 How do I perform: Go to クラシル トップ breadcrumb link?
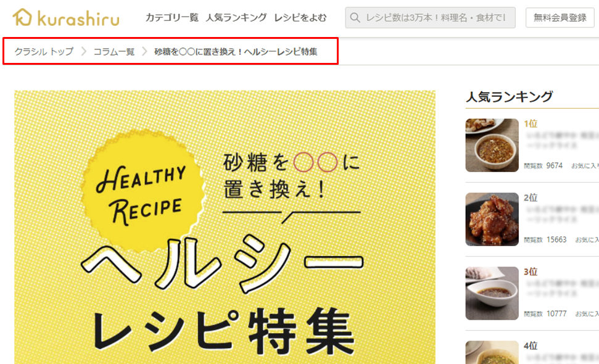[x=44, y=52]
